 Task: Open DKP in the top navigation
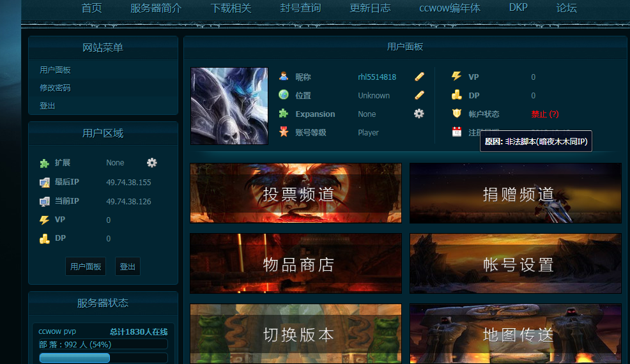coord(518,8)
